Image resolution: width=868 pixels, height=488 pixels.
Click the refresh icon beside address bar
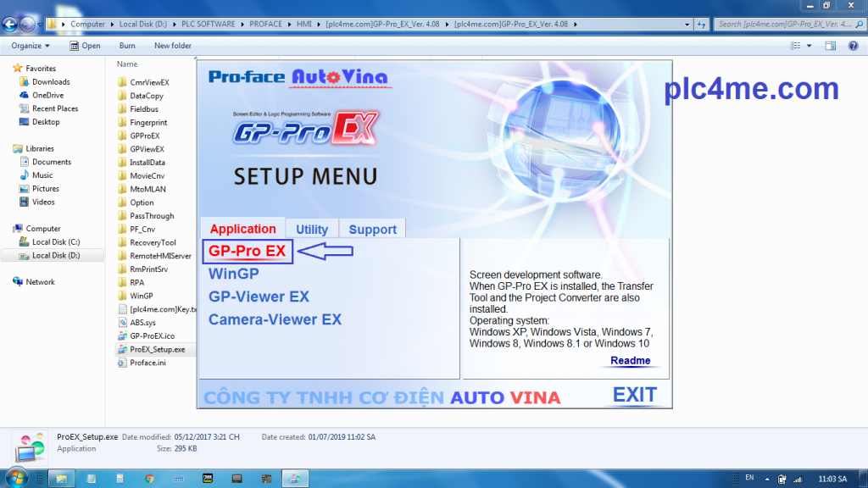point(701,24)
